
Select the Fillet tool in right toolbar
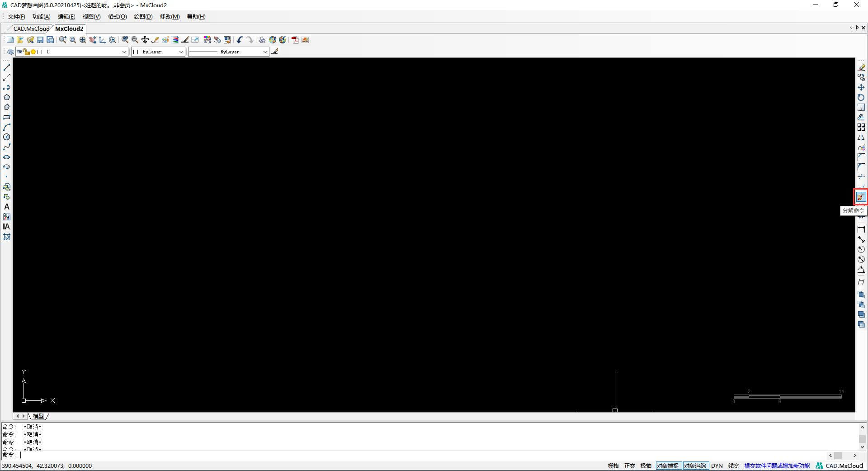(861, 167)
